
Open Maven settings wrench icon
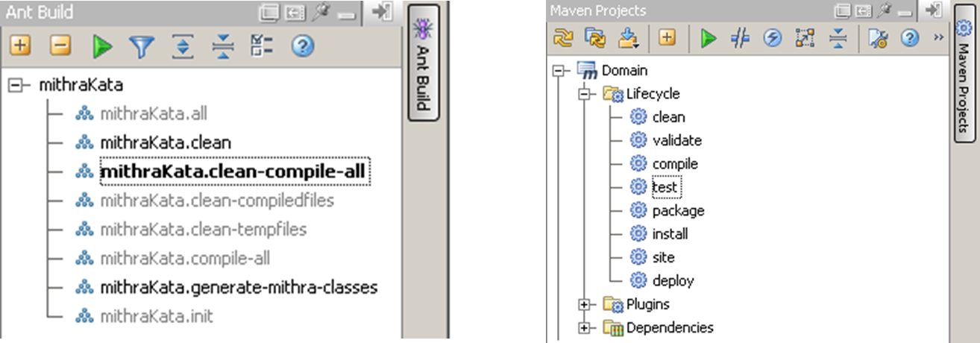(x=878, y=38)
